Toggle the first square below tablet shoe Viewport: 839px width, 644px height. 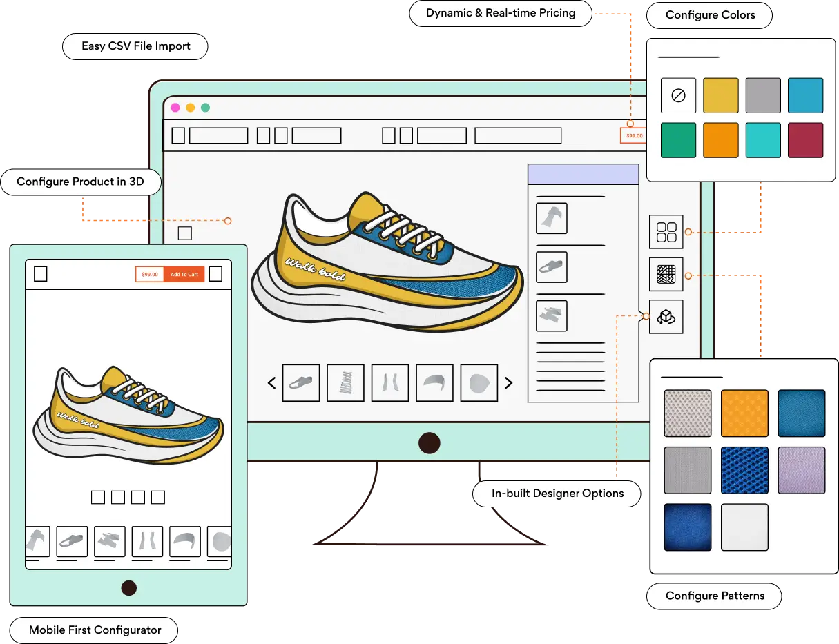coord(98,497)
